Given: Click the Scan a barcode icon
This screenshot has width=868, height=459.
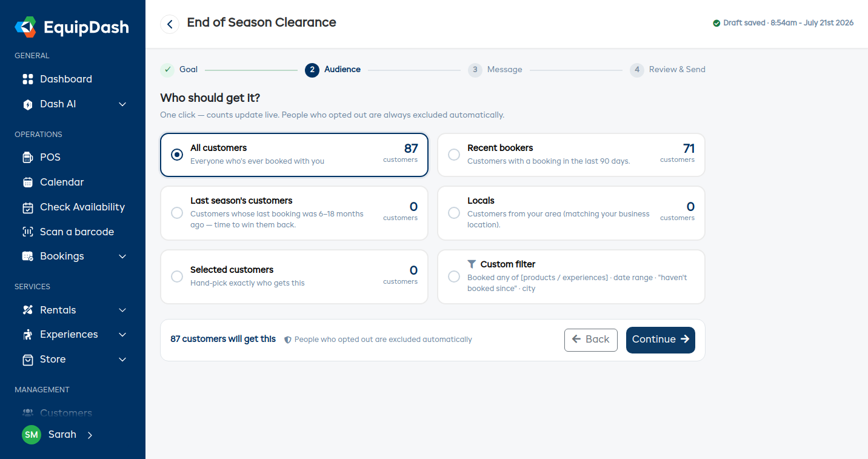Looking at the screenshot, I should point(27,232).
